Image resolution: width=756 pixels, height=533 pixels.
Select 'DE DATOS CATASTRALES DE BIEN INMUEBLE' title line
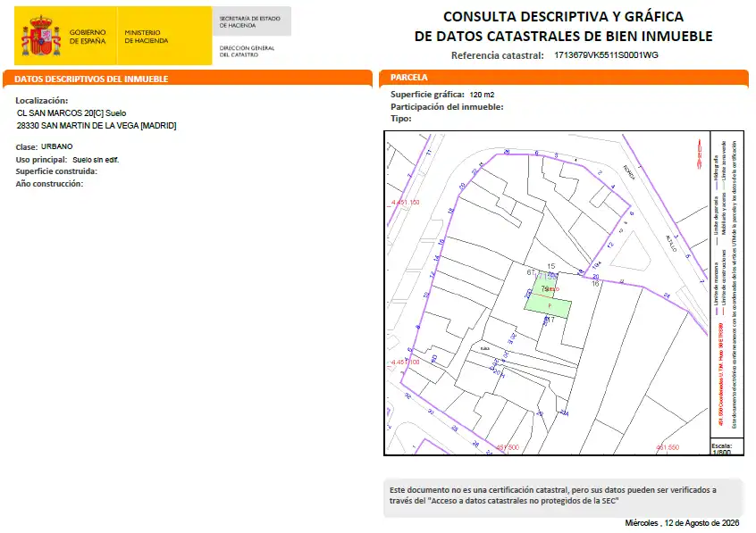tap(563, 36)
